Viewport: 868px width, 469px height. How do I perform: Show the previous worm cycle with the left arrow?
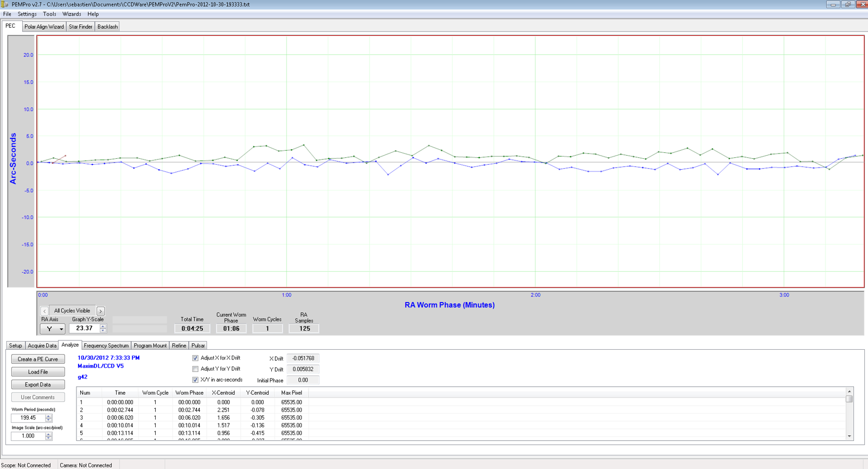(x=44, y=311)
